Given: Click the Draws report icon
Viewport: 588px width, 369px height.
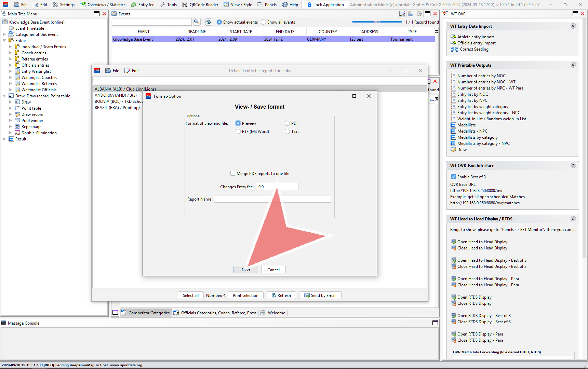Looking at the screenshot, I should pos(453,150).
